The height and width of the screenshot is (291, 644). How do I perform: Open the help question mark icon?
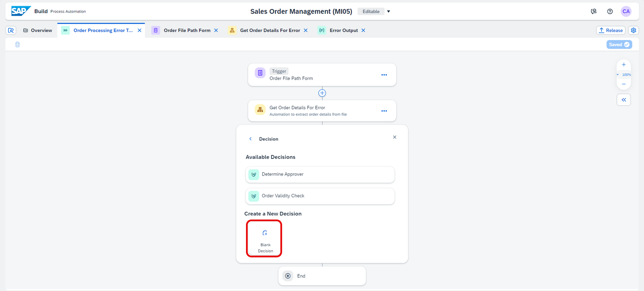click(610, 12)
